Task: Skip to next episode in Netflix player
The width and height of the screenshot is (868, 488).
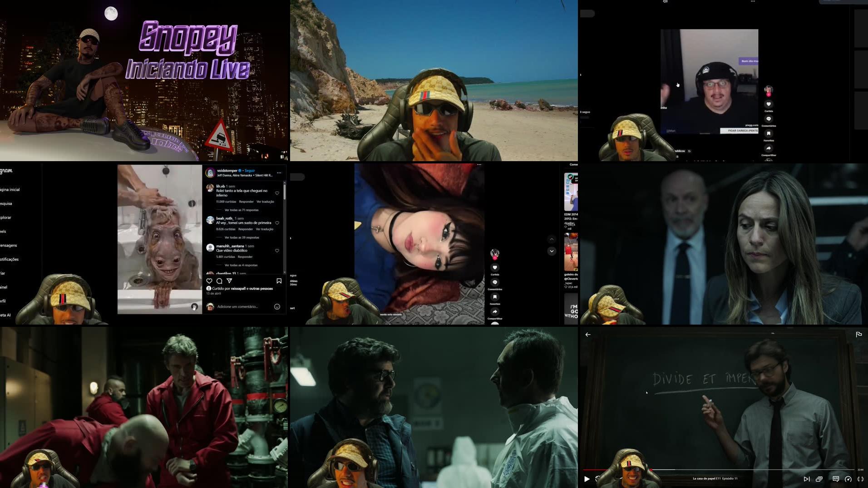Action: point(806,479)
